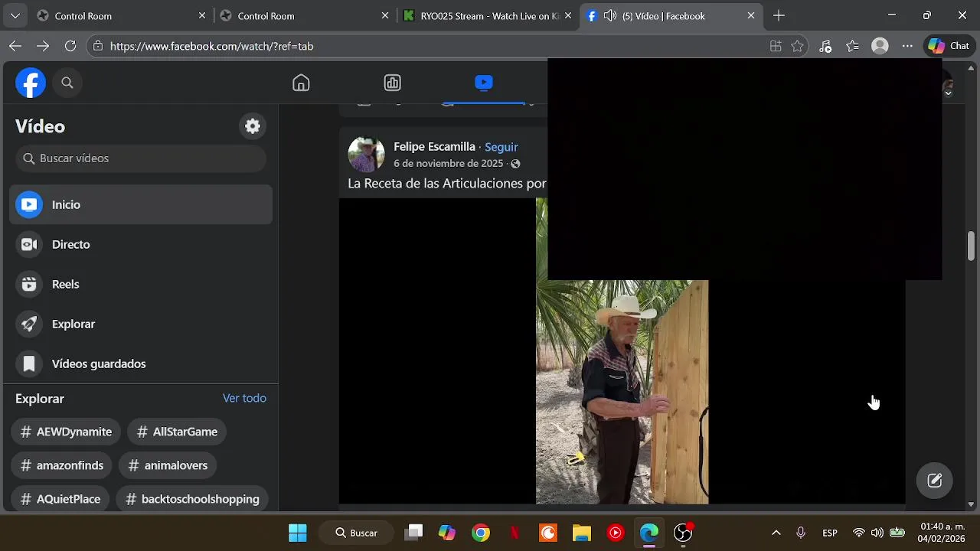
Task: Go to Facebook Home feed icon
Action: click(301, 83)
